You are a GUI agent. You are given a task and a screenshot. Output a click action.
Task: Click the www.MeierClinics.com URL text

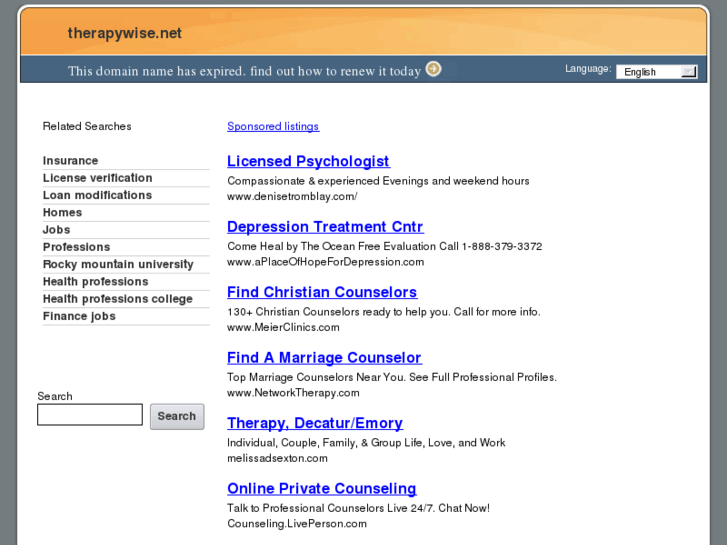pyautogui.click(x=283, y=327)
